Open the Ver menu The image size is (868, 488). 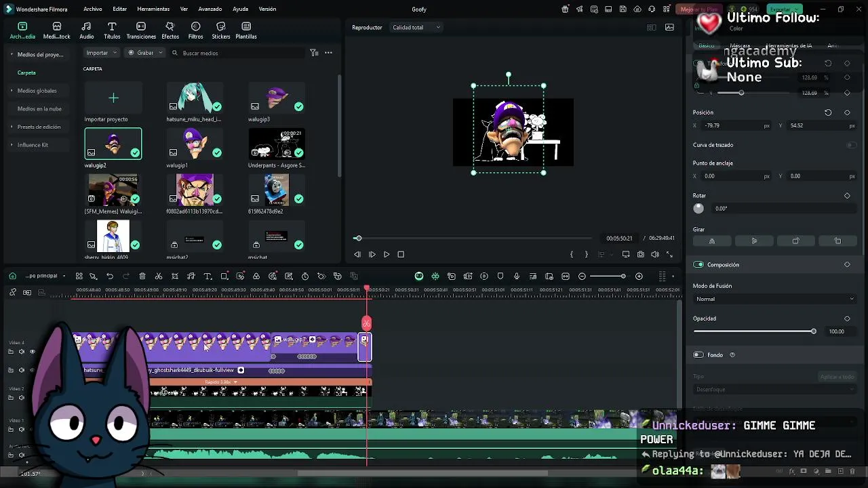click(x=184, y=9)
